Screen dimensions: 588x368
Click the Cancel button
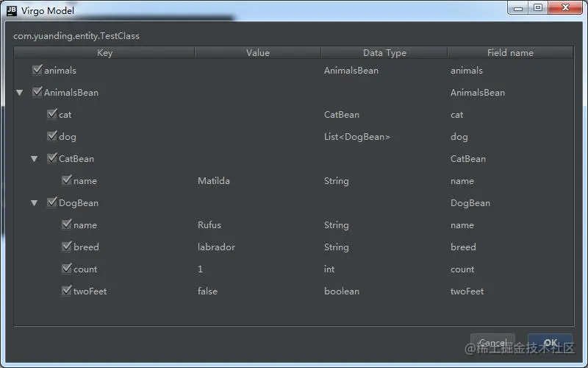(x=492, y=342)
